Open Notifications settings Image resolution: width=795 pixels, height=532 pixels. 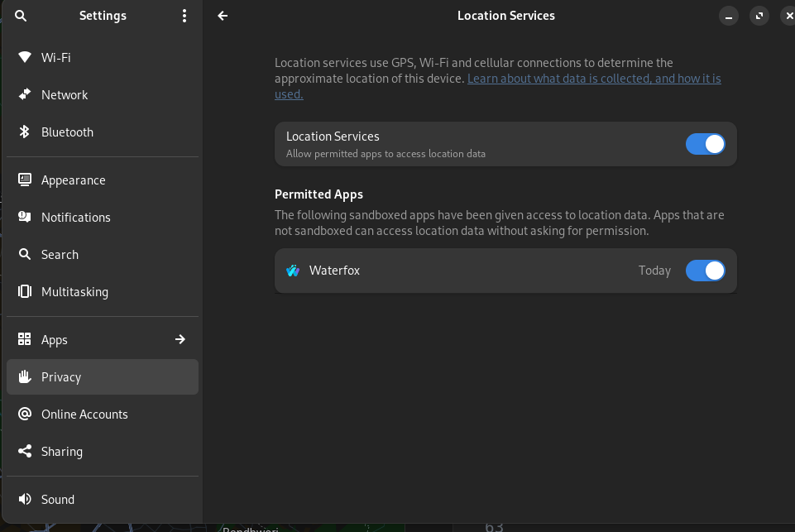point(103,217)
